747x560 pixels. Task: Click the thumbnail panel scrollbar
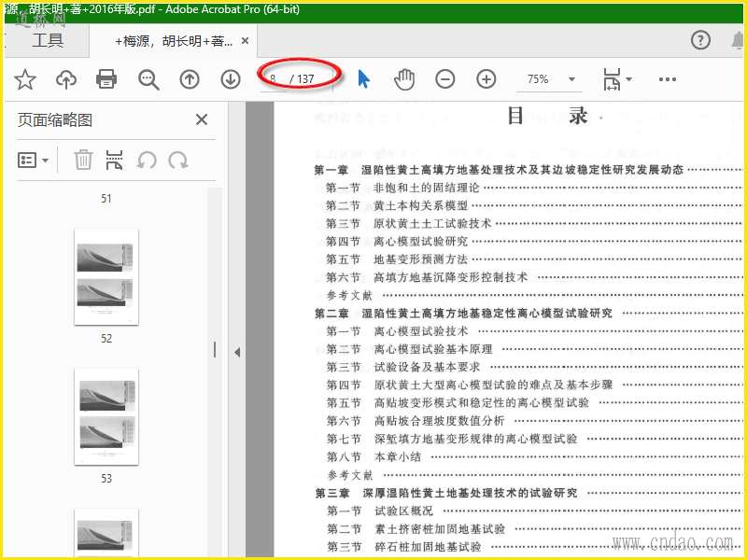click(x=215, y=350)
